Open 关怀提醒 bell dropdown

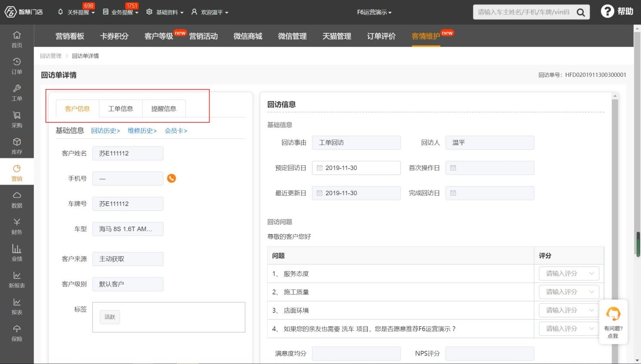pos(76,12)
